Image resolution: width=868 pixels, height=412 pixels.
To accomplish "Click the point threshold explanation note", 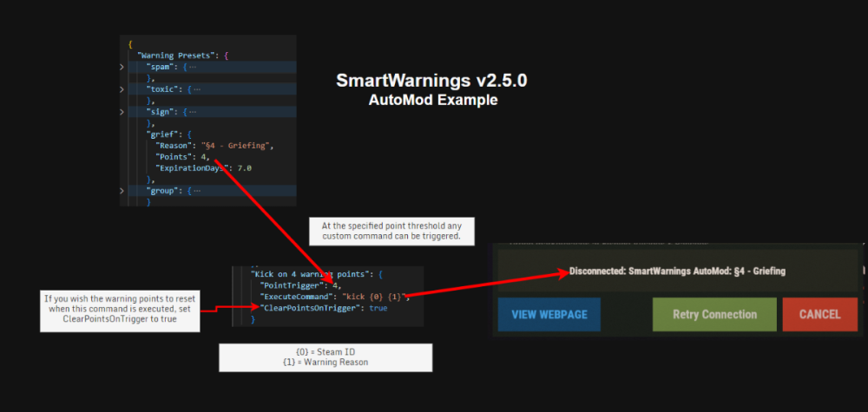I will click(x=392, y=232).
